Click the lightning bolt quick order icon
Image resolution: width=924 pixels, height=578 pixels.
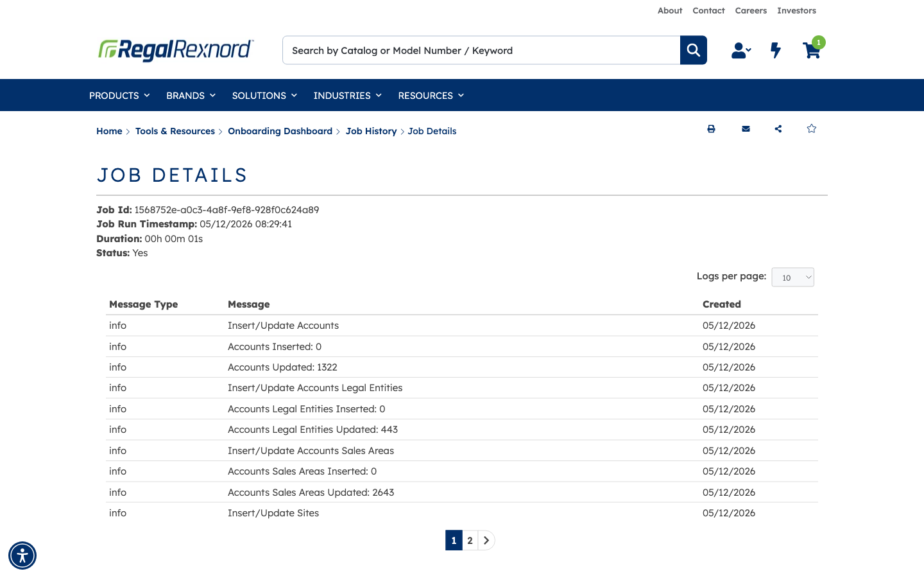coord(776,50)
